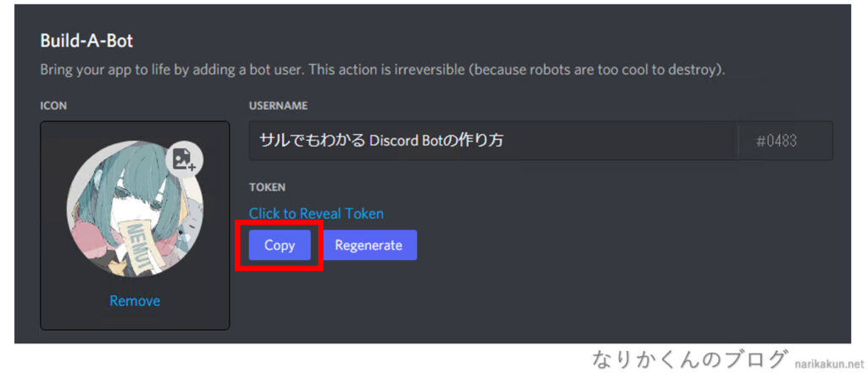Click the ICON field label

53,105
